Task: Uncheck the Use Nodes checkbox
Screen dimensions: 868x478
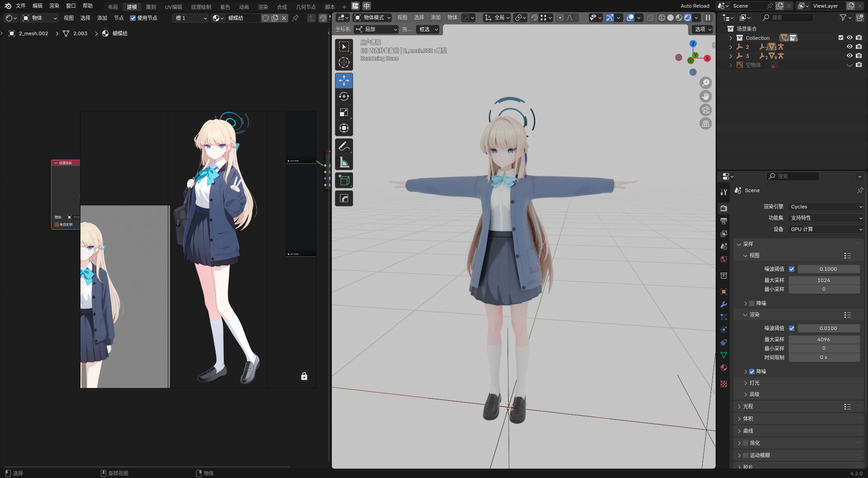Action: coord(133,18)
